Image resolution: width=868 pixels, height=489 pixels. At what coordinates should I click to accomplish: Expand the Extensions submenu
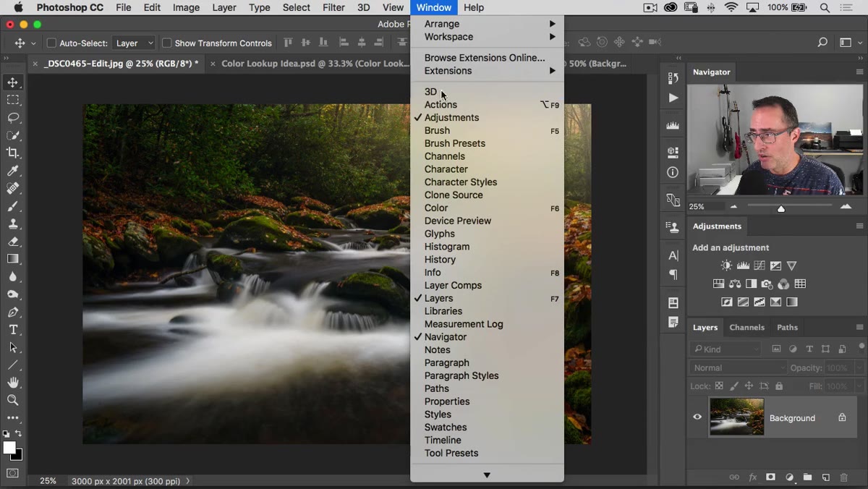[487, 71]
